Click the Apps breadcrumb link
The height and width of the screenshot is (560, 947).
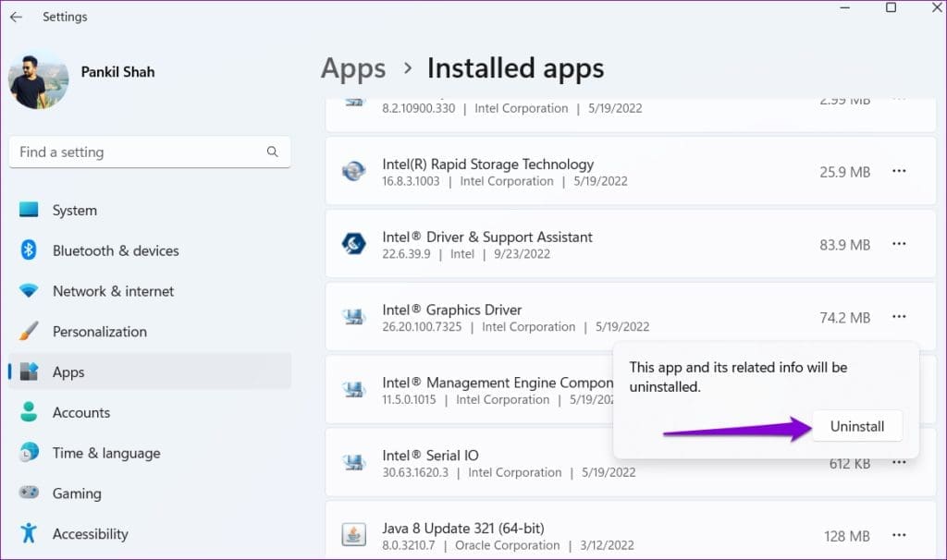point(352,67)
